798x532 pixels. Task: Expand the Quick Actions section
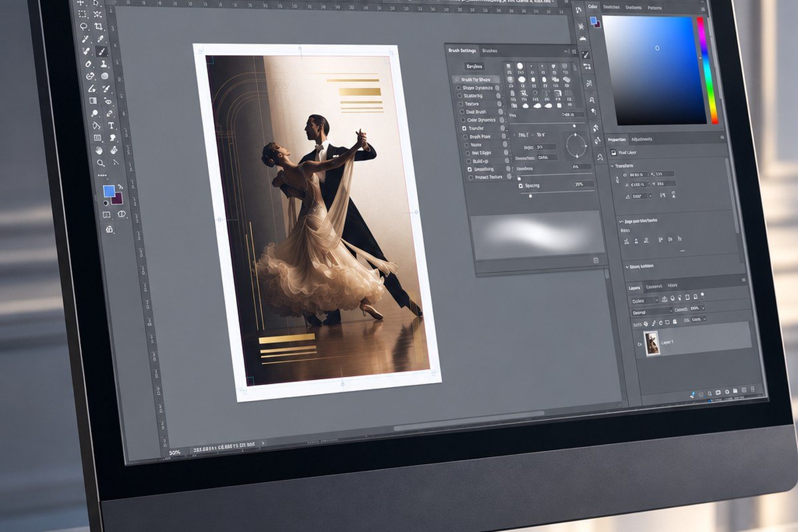(626, 266)
